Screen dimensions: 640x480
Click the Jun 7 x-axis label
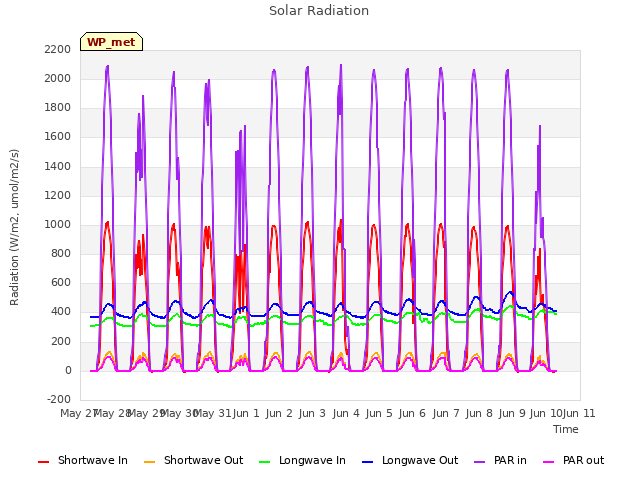click(446, 413)
